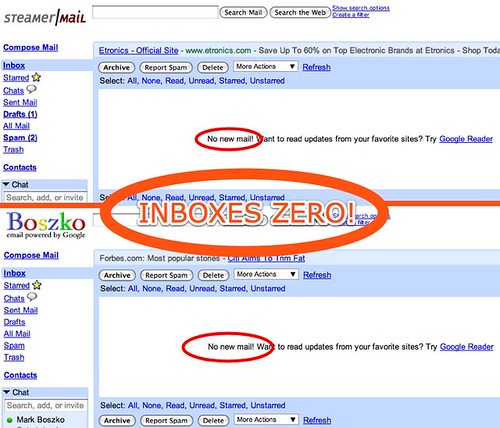Click Delete button in Steamer Mail toolbar
The image size is (500, 428).
pos(213,67)
